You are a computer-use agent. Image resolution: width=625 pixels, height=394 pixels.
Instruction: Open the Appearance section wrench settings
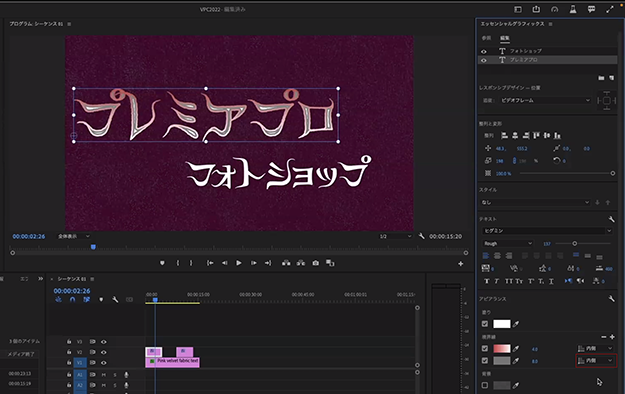[x=611, y=299]
